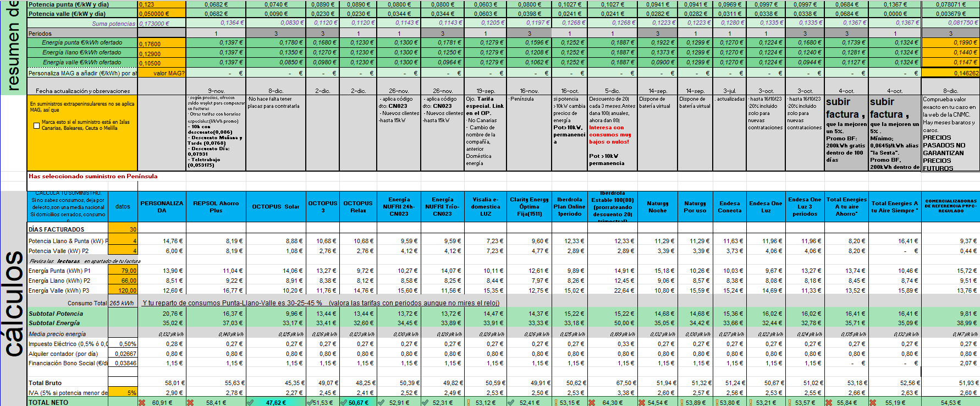The image size is (980, 406).
Task: Select the Energía punta ofertado cell 0,17600
Action: (162, 43)
